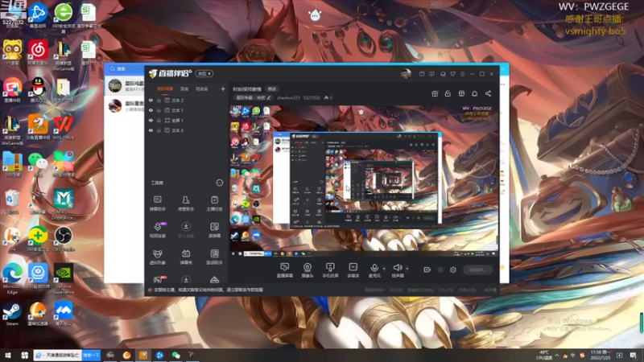Open the skin shirt icon in title bar

pos(452,74)
